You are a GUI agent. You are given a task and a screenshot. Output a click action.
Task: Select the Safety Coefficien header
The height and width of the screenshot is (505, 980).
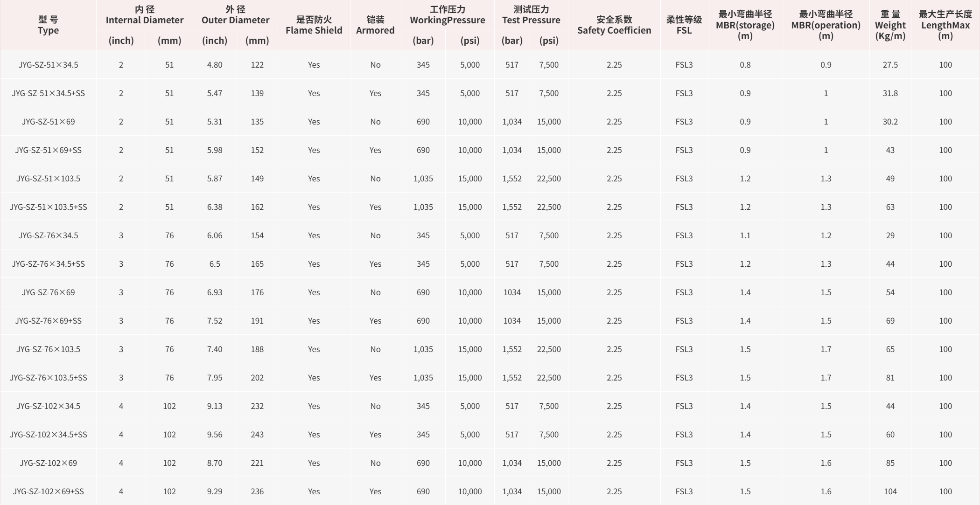614,25
